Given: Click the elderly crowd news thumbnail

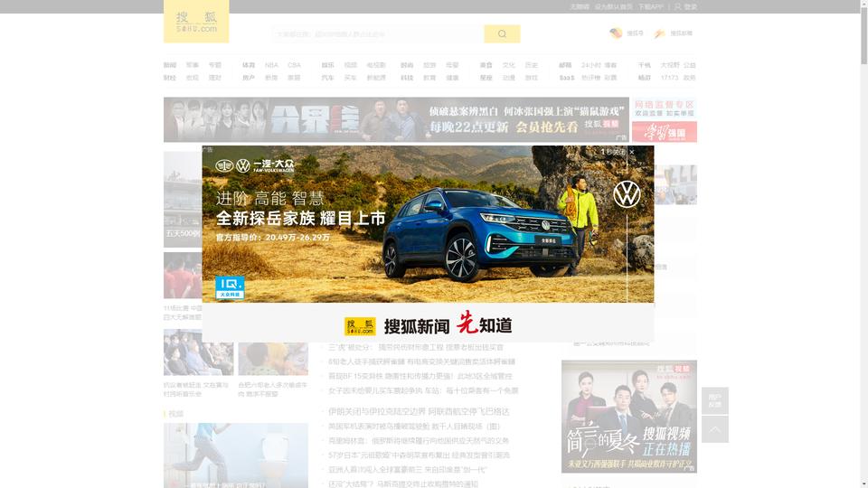Looking at the screenshot, I should pos(198,352).
